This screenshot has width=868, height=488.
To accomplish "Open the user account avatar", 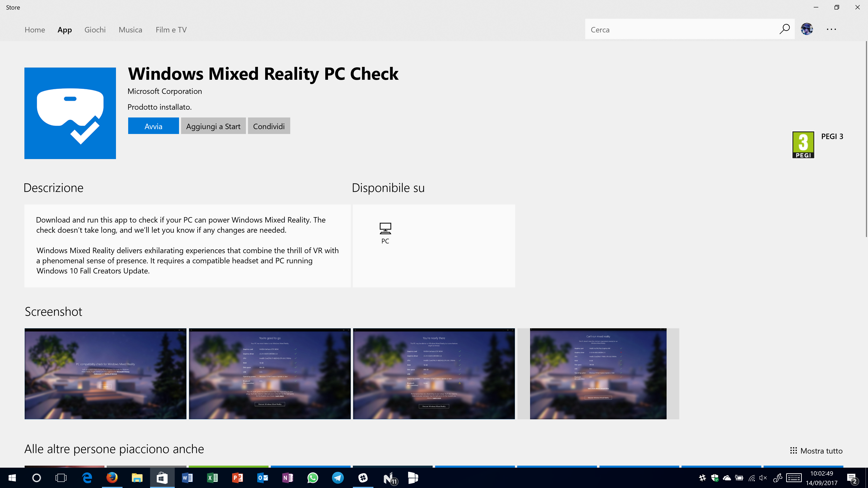I will click(807, 29).
